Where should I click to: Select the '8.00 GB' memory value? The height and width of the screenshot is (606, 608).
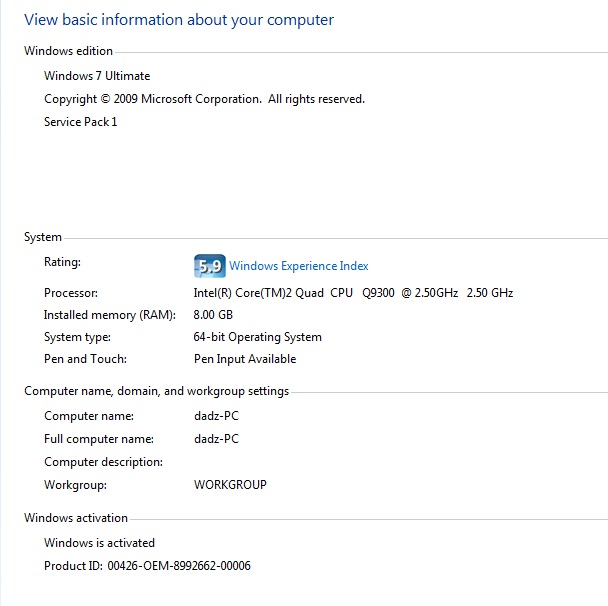(213, 314)
